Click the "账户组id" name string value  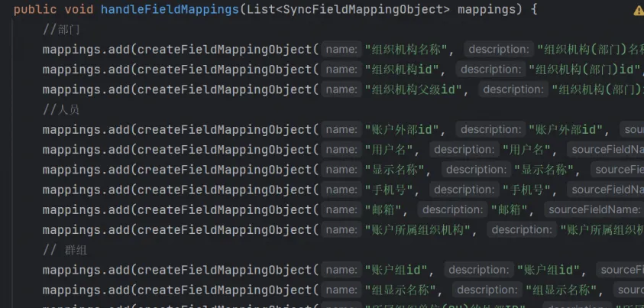[x=399, y=270]
